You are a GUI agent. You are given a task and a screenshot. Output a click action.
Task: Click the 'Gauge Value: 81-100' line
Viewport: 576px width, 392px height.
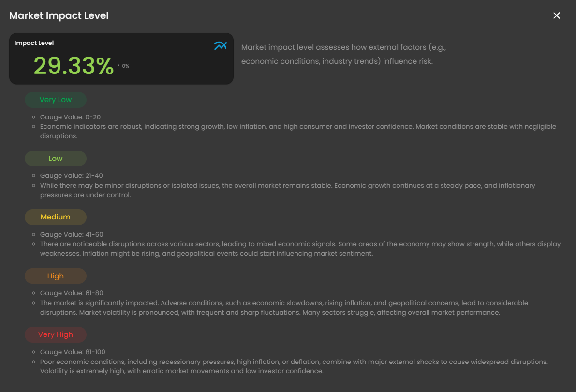73,352
